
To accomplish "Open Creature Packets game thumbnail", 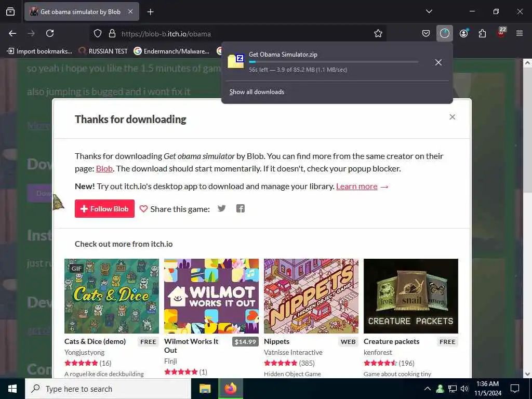I will pyautogui.click(x=411, y=296).
